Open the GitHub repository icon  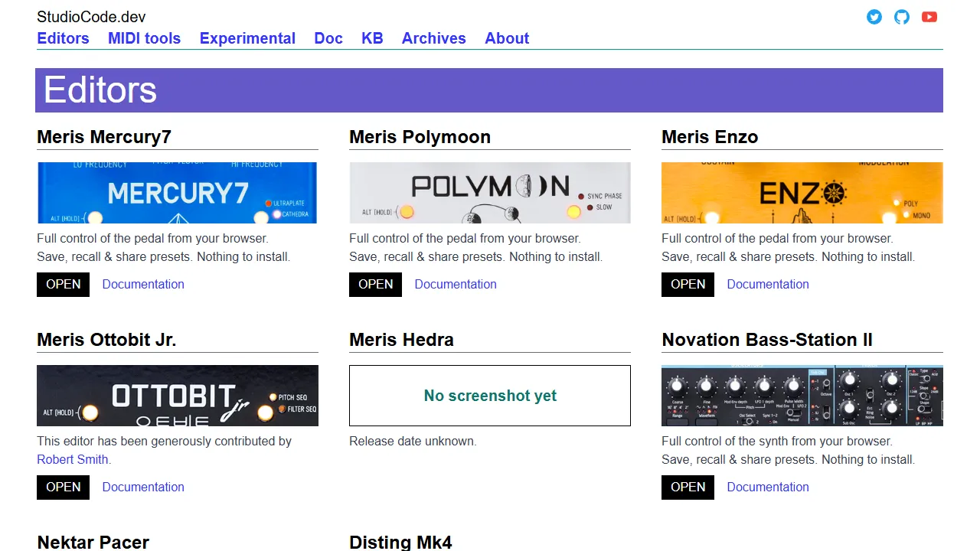pos(901,17)
